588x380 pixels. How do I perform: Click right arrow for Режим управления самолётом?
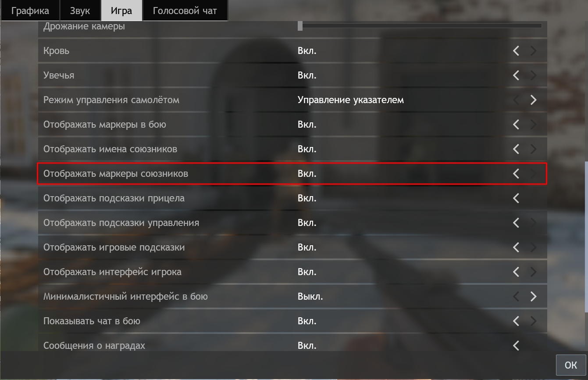533,100
